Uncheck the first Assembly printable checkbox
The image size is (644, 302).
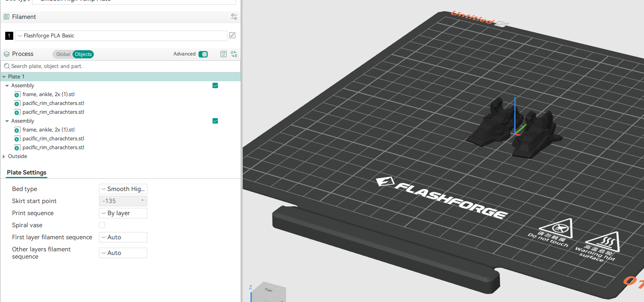[x=215, y=86]
